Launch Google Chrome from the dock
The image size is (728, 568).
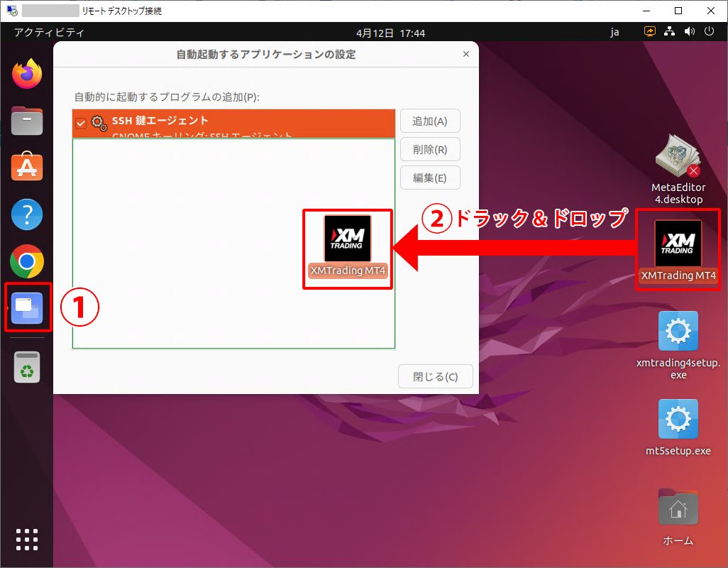[27, 262]
